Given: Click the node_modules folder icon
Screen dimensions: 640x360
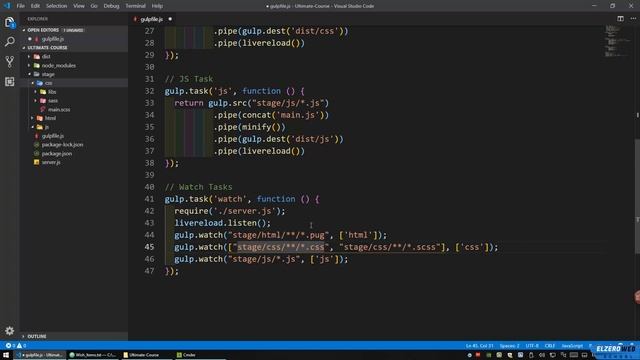Looking at the screenshot, I should pyautogui.click(x=37, y=65).
